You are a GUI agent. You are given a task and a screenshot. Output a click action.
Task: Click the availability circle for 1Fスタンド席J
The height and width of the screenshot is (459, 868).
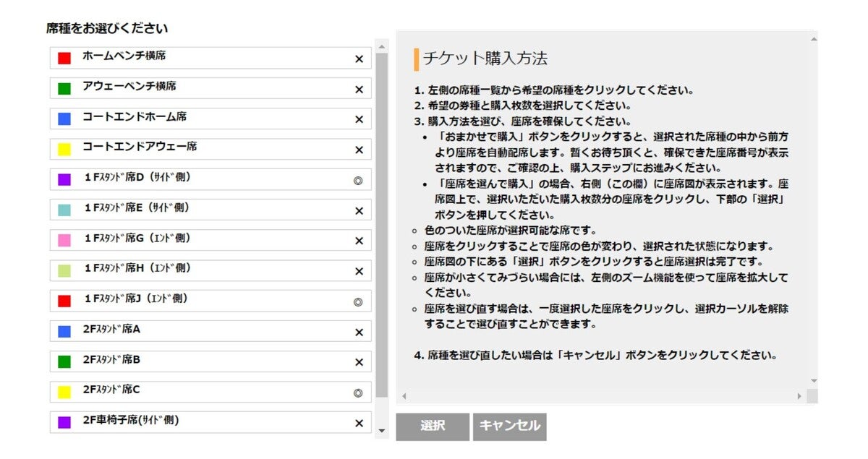point(358,302)
